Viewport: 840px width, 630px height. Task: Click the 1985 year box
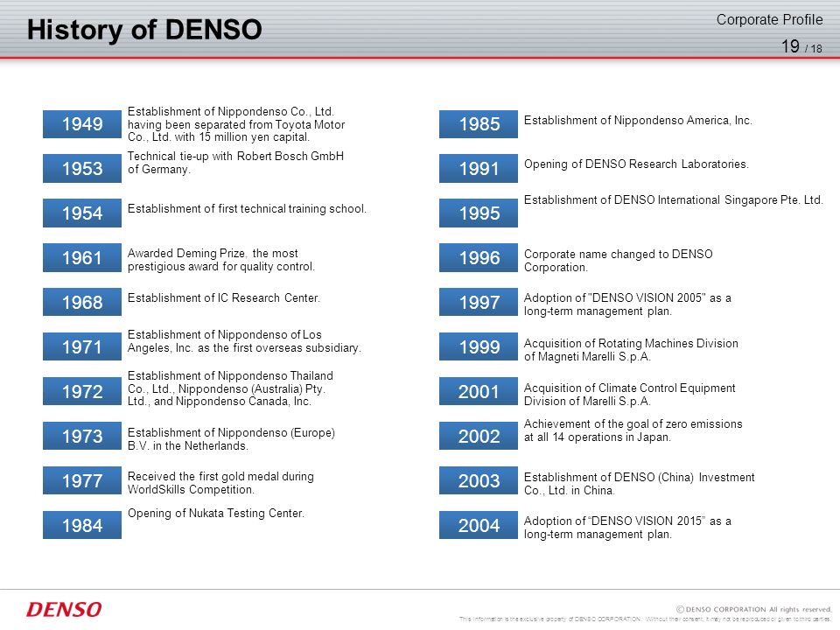click(479, 124)
